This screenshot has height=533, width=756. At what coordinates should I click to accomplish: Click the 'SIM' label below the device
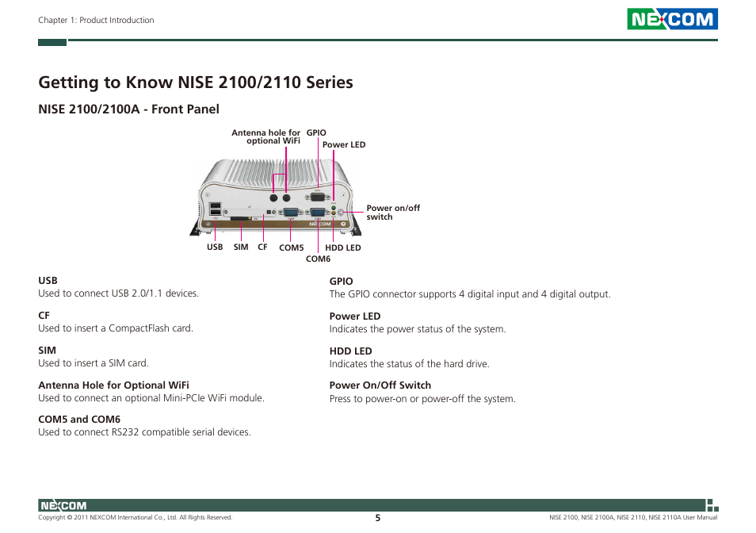click(241, 247)
